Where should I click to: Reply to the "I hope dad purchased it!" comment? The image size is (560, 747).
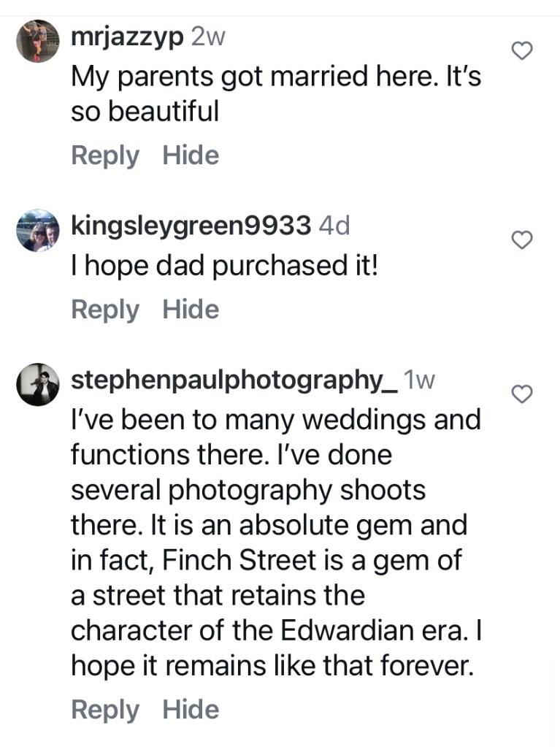tap(104, 310)
